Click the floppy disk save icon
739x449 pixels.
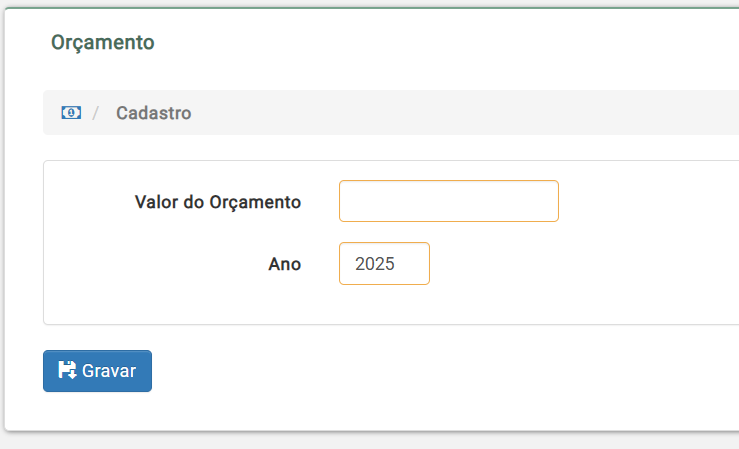[x=67, y=370]
